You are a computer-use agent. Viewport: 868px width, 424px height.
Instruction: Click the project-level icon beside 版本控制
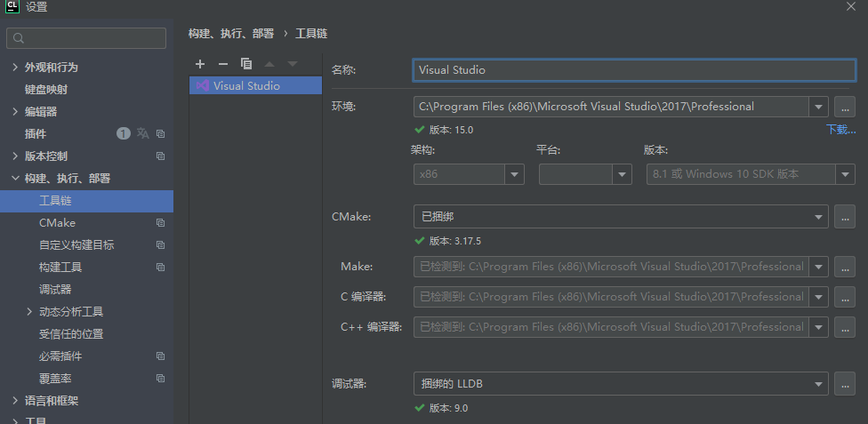(161, 156)
